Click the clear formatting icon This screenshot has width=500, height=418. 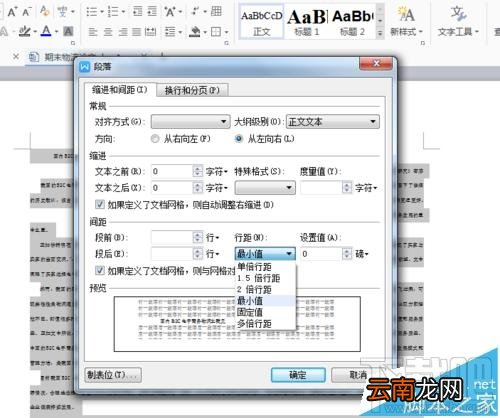tap(44, 12)
